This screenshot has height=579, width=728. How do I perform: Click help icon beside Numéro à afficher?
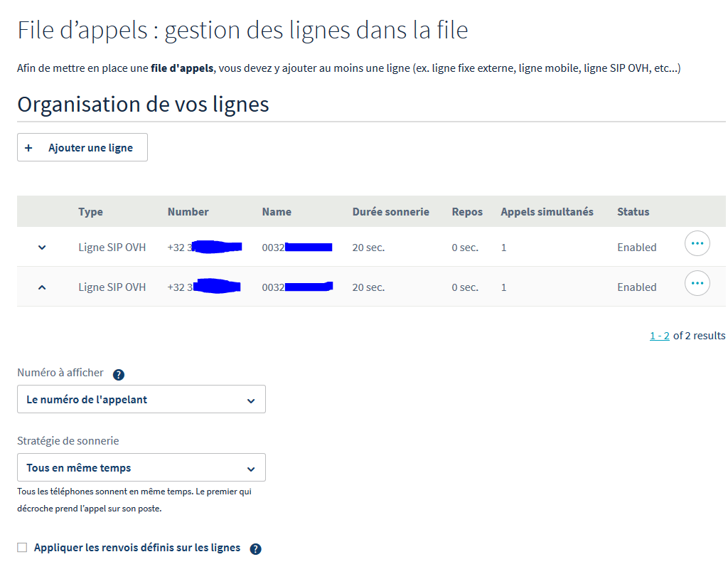[x=119, y=375]
